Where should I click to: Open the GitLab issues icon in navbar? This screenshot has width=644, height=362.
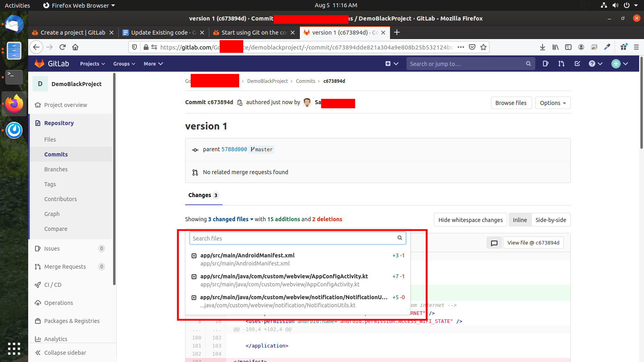pos(545,64)
